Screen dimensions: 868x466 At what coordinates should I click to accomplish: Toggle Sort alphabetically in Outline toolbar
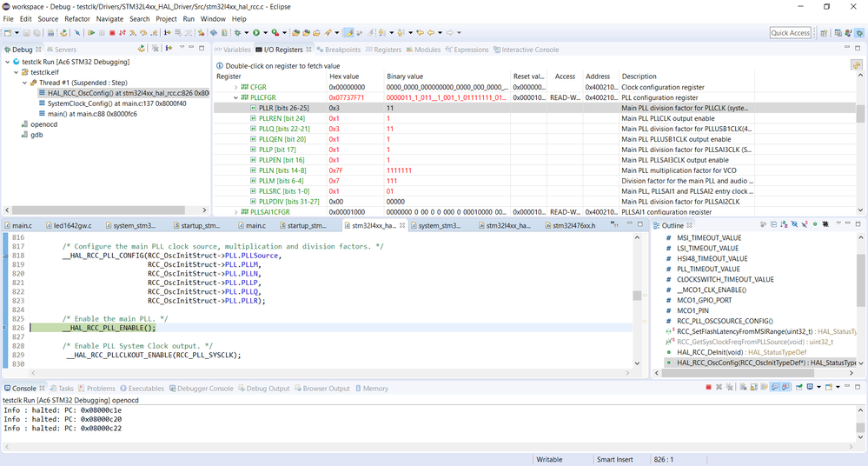(784, 224)
